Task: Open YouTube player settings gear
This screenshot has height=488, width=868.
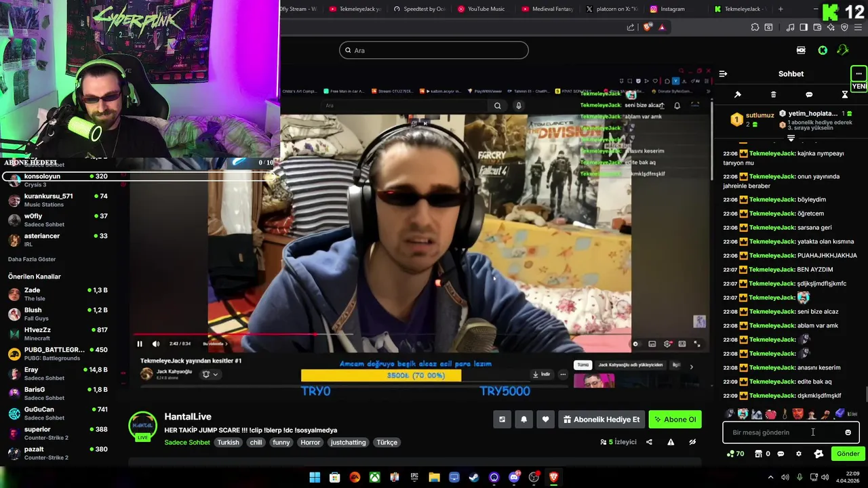Action: pyautogui.click(x=667, y=344)
